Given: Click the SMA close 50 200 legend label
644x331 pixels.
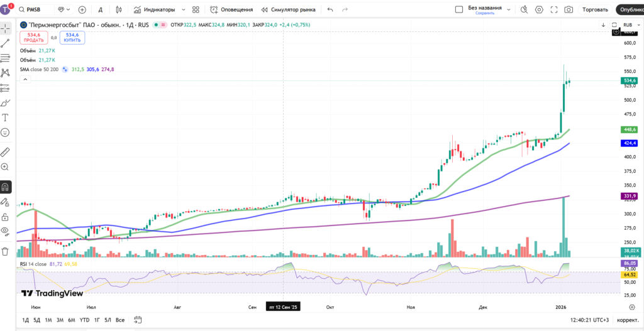Looking at the screenshot, I should [40, 70].
